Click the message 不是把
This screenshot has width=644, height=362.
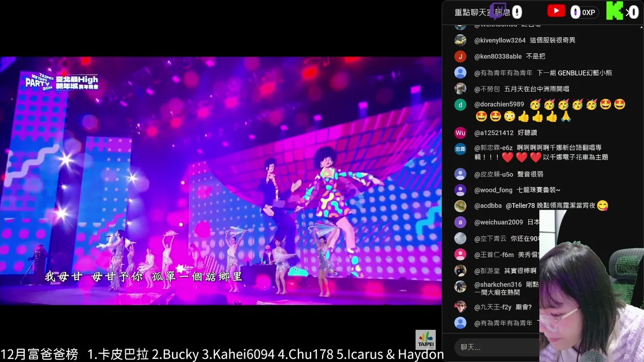[535, 56]
